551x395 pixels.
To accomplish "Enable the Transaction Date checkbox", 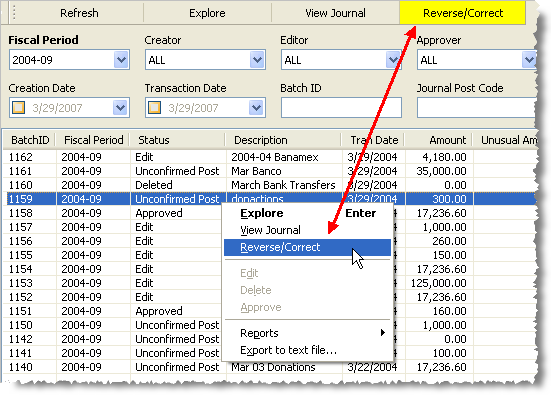I will (155, 108).
